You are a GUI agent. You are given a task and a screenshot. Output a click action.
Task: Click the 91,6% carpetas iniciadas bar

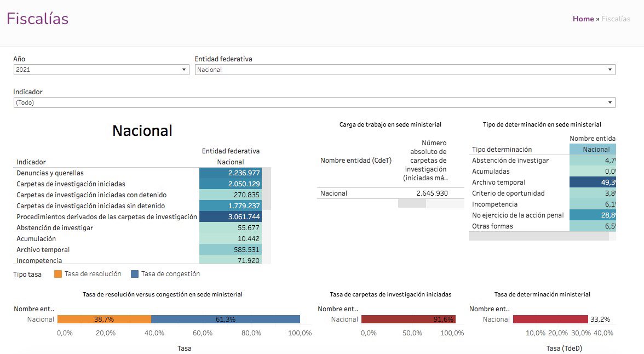[x=409, y=319]
